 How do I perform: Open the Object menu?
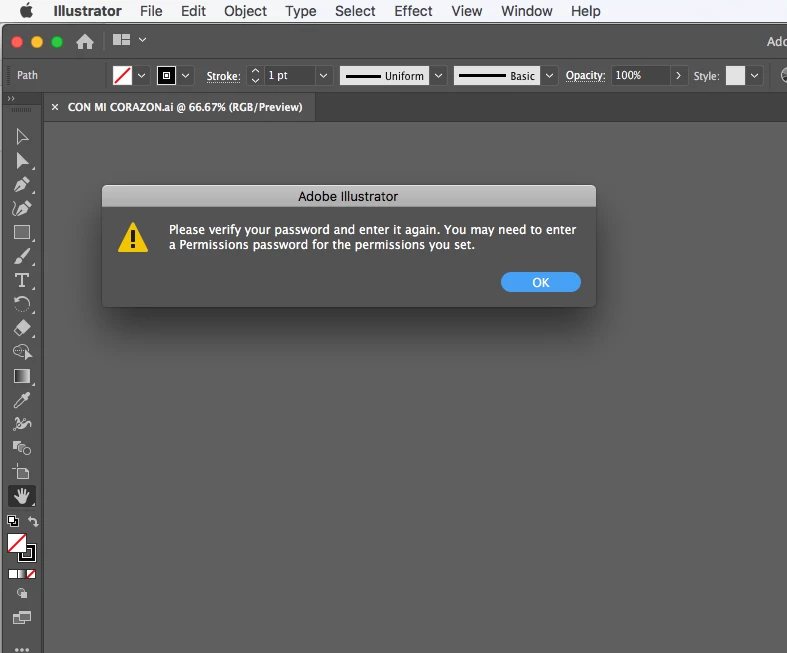[245, 11]
